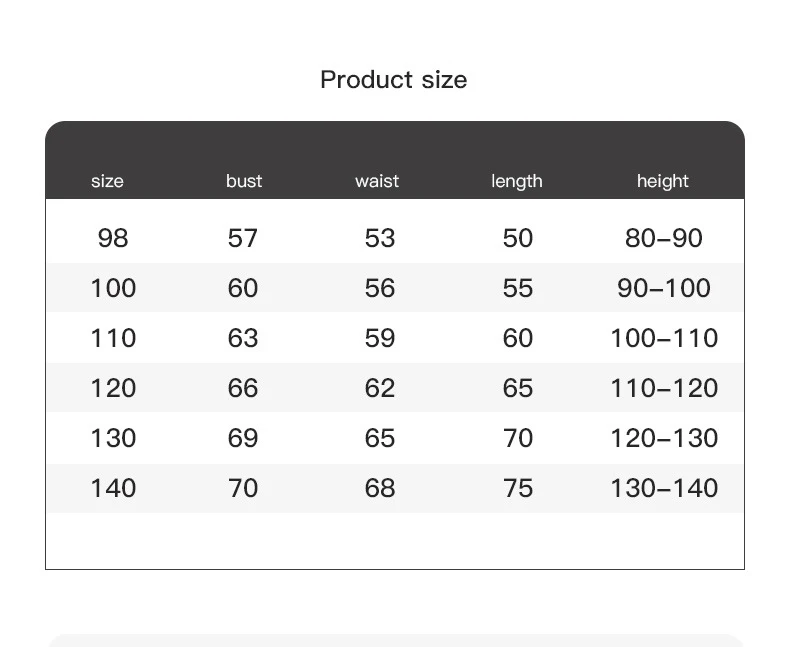Image resolution: width=790 pixels, height=647 pixels.
Task: Click the size 130 row label
Action: pos(113,438)
